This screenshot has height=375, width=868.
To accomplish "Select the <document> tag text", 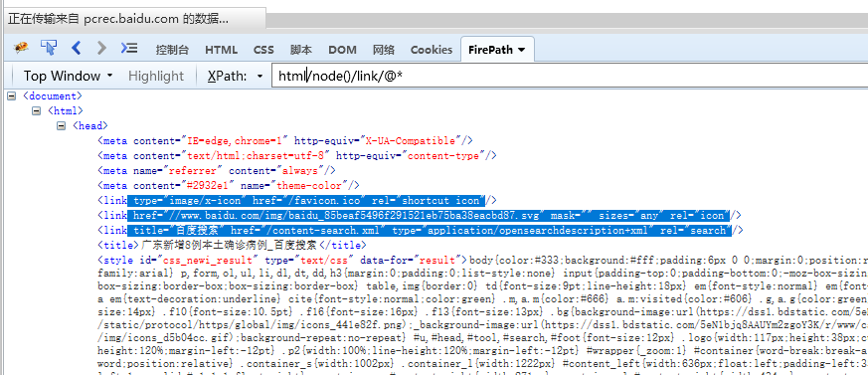I will tap(53, 95).
